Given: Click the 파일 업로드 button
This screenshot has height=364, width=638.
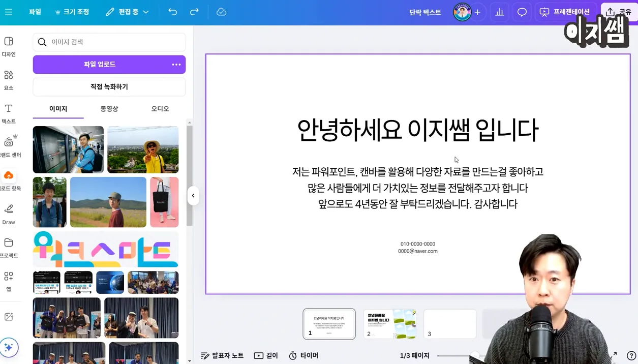Looking at the screenshot, I should [x=100, y=65].
